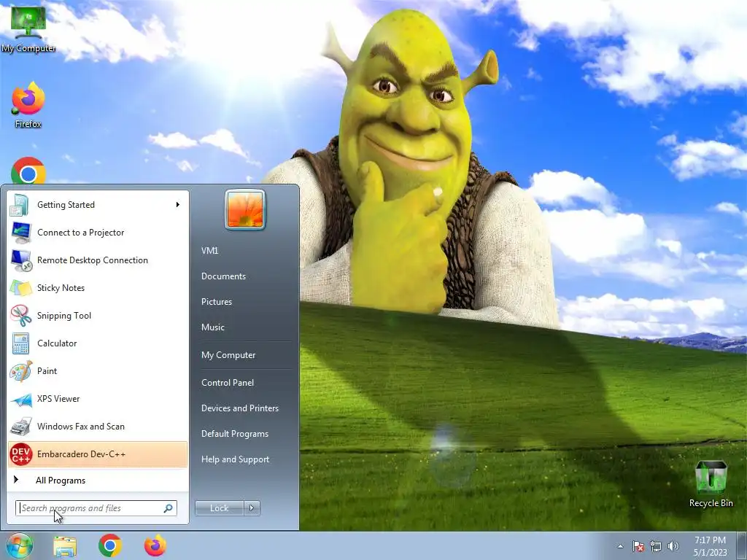The height and width of the screenshot is (560, 747).
Task: Open the My Computer desktop icon
Action: point(28,28)
